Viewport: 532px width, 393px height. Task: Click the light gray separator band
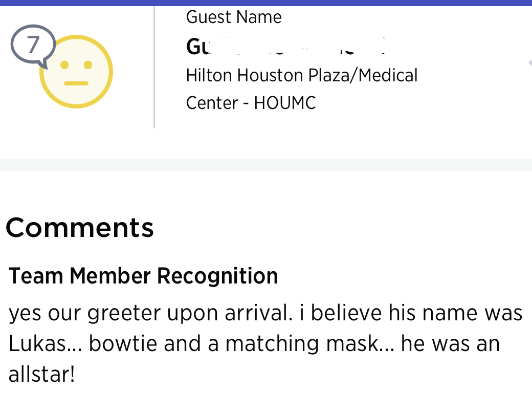pyautogui.click(x=266, y=165)
